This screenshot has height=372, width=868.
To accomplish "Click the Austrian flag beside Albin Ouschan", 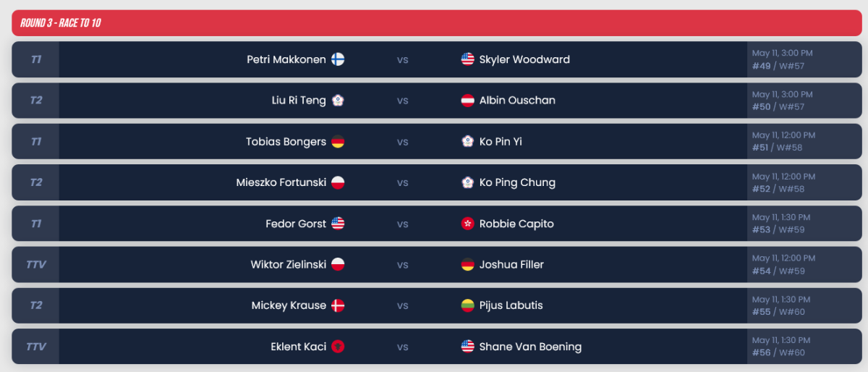I will (468, 101).
